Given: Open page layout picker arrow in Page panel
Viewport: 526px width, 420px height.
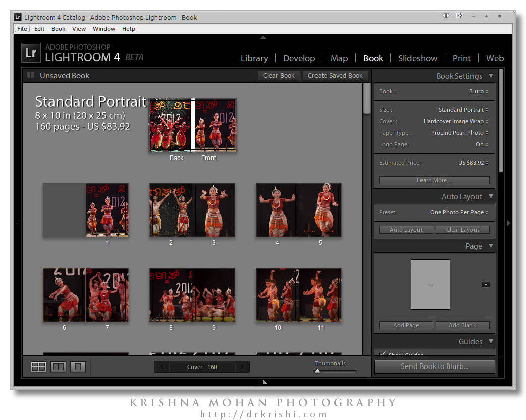Looking at the screenshot, I should (x=486, y=285).
